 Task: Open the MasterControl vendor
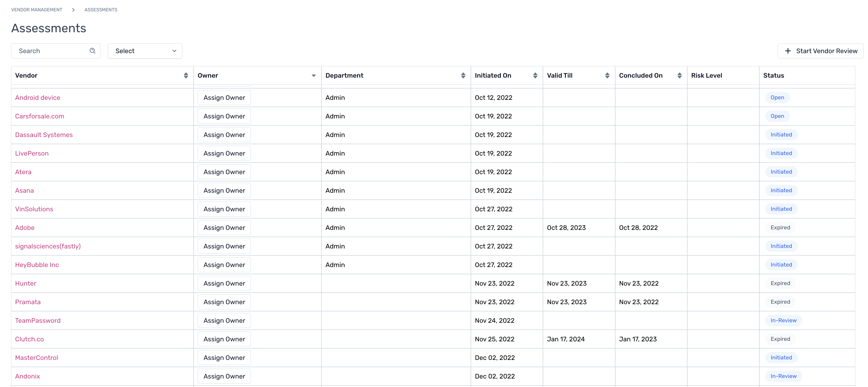coord(36,358)
